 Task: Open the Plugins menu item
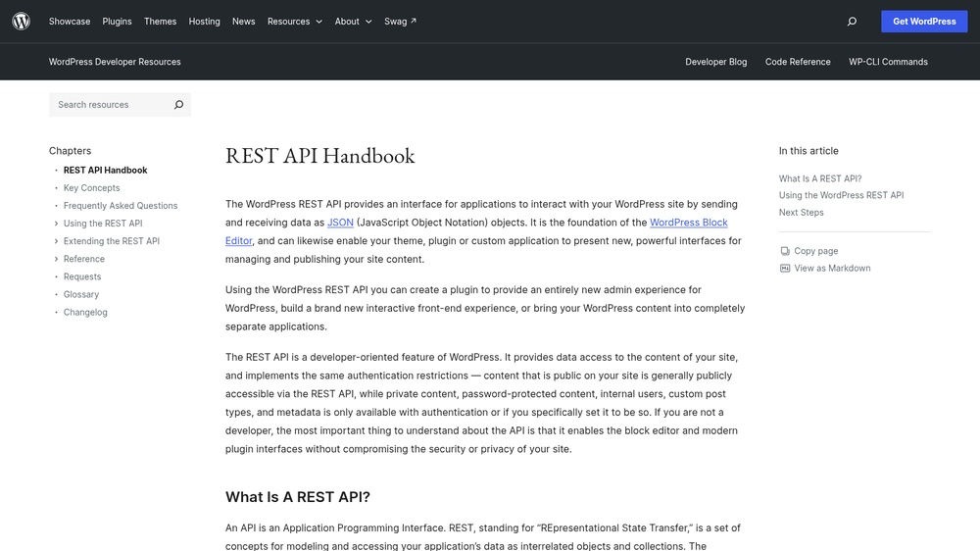click(x=117, y=22)
